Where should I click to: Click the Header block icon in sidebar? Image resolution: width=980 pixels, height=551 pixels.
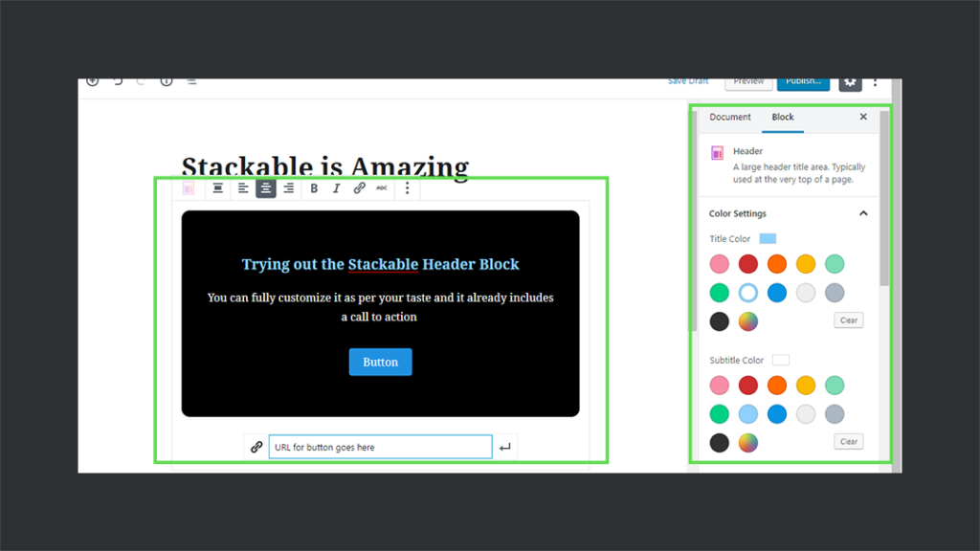[717, 152]
